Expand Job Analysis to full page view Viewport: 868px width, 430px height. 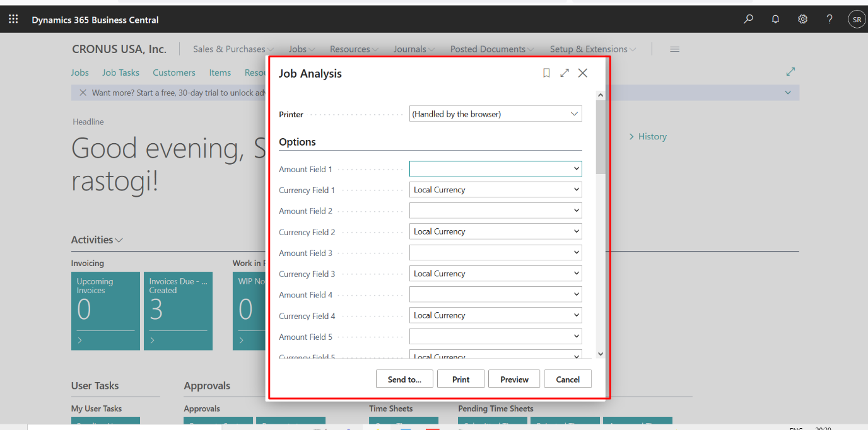pyautogui.click(x=565, y=73)
